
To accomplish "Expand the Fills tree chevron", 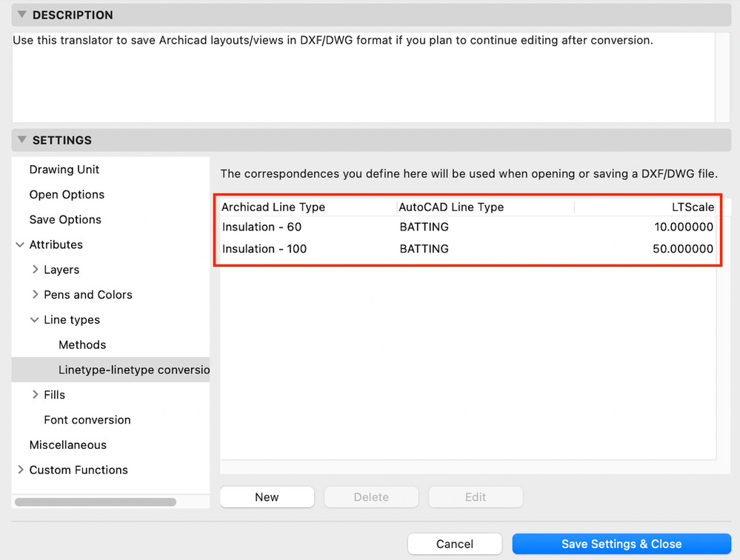I will 35,394.
